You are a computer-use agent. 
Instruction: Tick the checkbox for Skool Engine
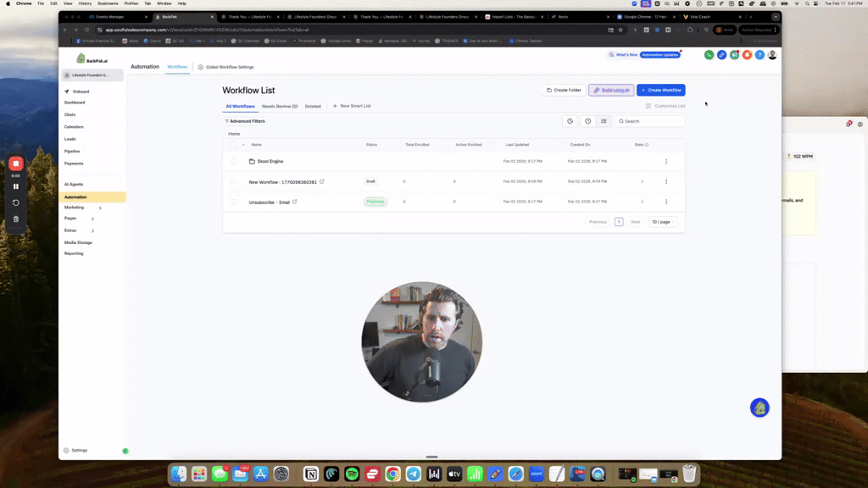(x=233, y=161)
